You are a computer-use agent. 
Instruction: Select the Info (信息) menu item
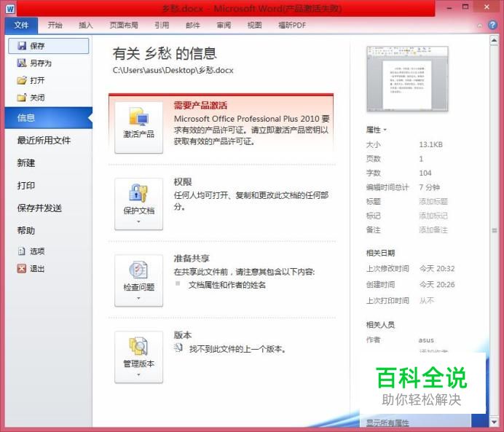(x=49, y=117)
